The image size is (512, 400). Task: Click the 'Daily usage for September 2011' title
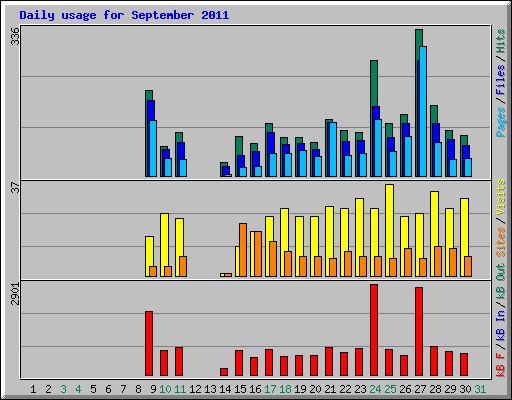point(124,15)
